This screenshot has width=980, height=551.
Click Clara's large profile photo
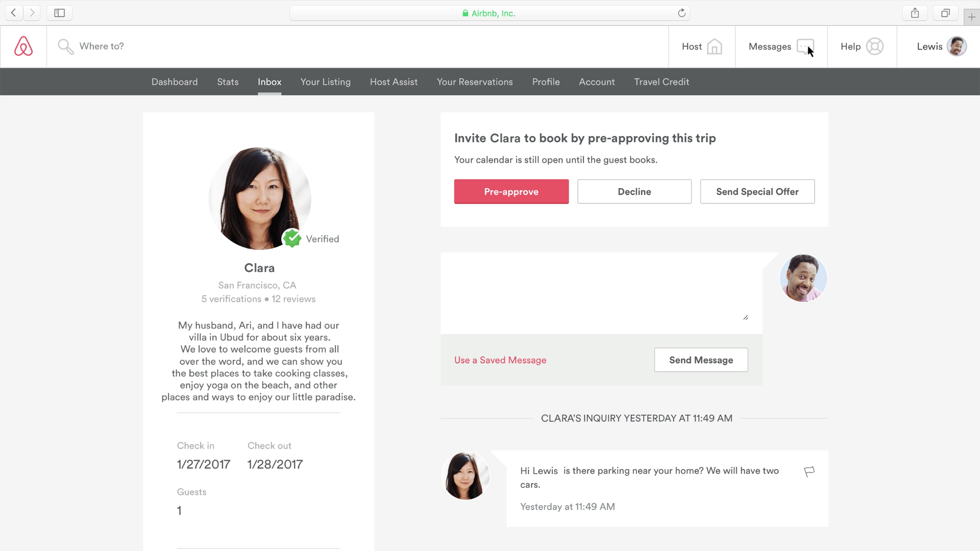click(x=260, y=198)
